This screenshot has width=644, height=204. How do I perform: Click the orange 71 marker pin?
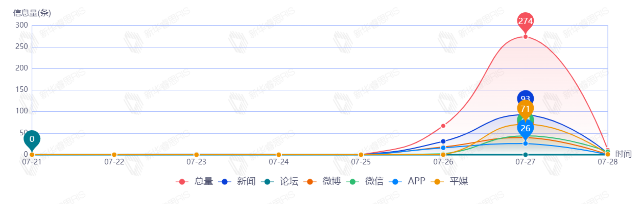[x=525, y=108]
